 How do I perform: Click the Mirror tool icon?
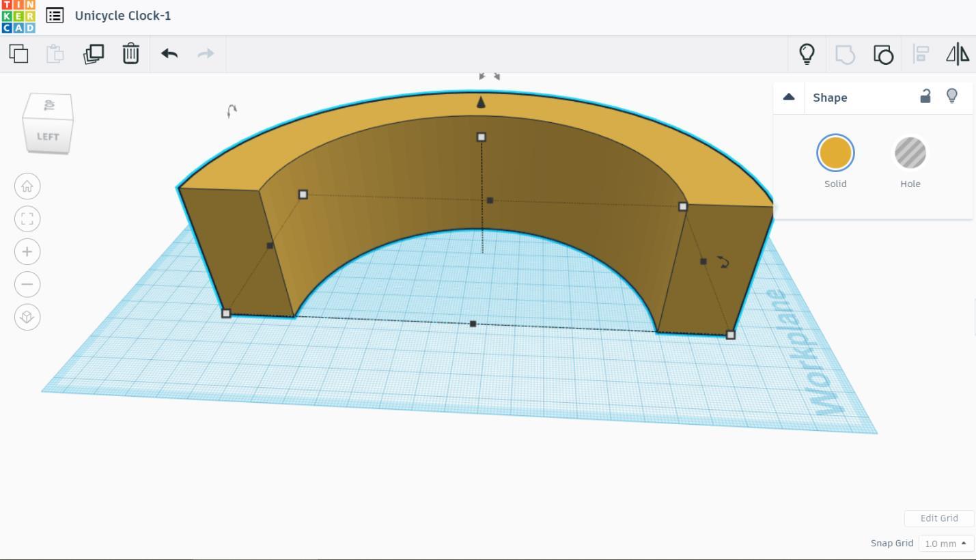[958, 54]
